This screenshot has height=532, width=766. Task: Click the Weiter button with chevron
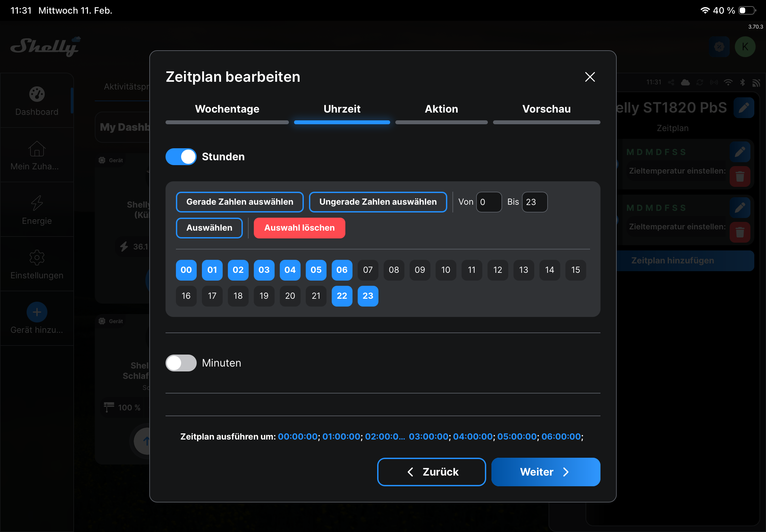click(x=545, y=472)
